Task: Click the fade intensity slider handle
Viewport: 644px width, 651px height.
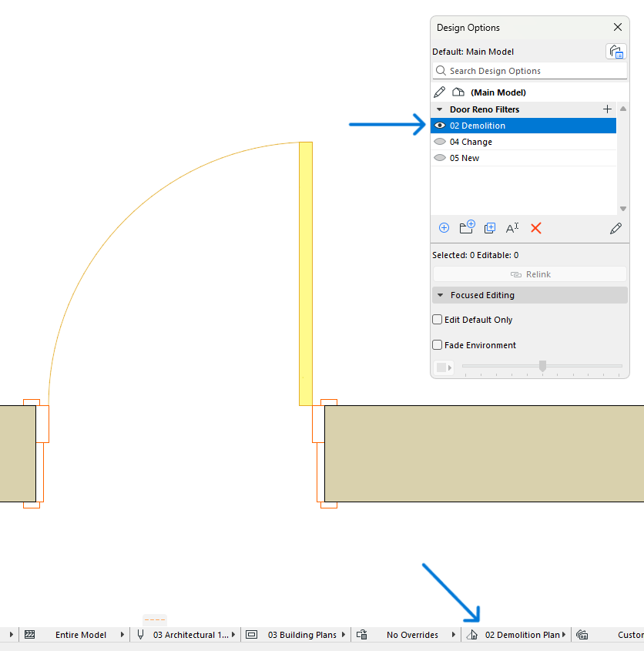Action: [542, 366]
